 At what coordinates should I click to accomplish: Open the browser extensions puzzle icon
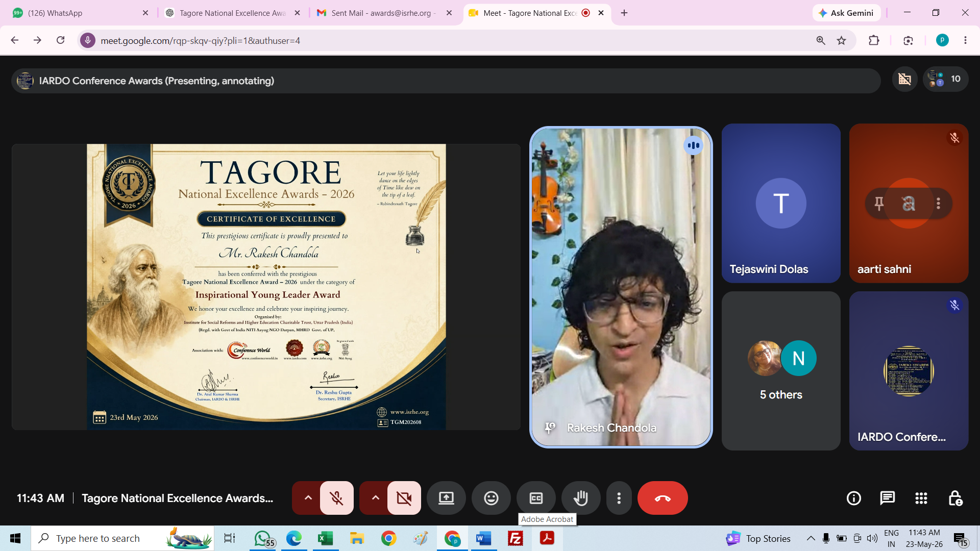coord(874,40)
